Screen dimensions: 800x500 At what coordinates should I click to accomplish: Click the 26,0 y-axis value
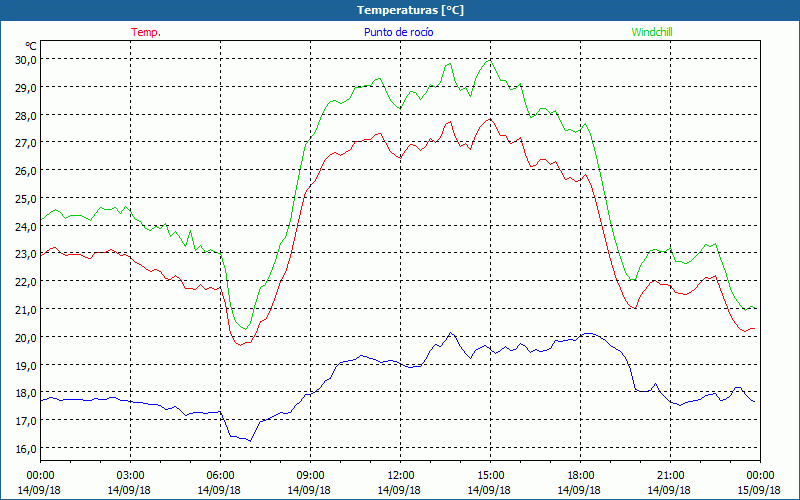coord(26,171)
